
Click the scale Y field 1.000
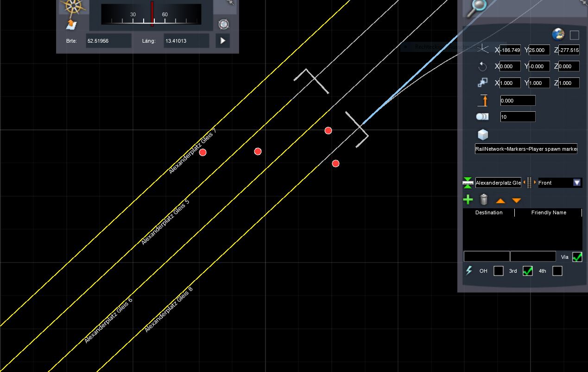point(539,83)
